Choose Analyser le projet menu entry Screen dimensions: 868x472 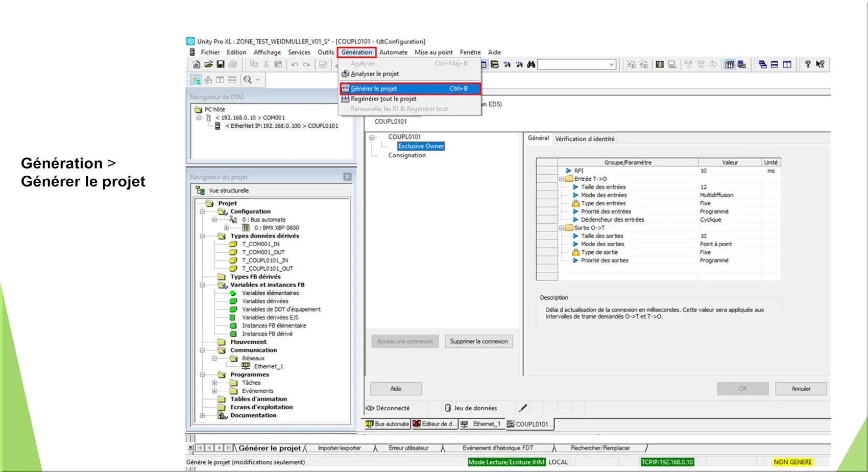point(411,74)
